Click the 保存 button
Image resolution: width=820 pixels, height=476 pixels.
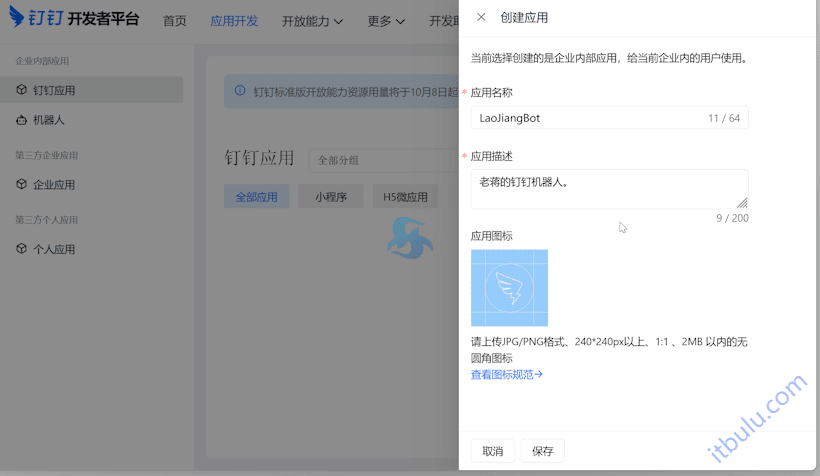pyautogui.click(x=542, y=451)
